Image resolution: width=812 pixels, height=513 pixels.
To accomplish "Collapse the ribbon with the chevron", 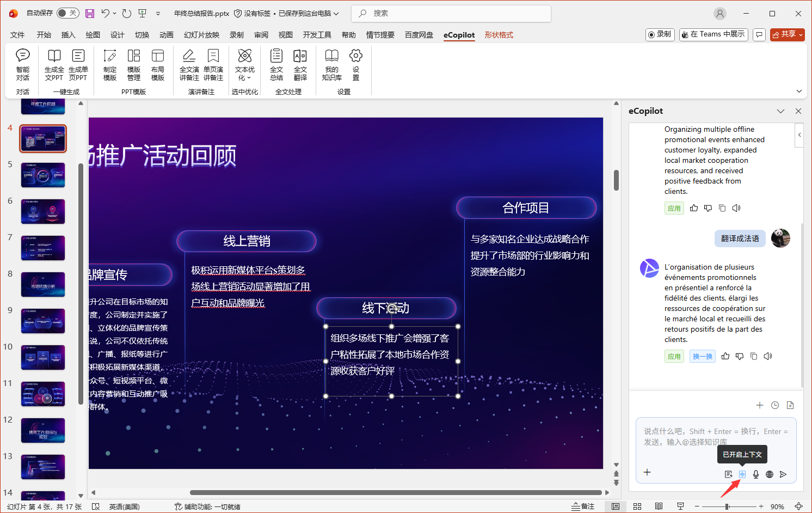I will [x=798, y=91].
